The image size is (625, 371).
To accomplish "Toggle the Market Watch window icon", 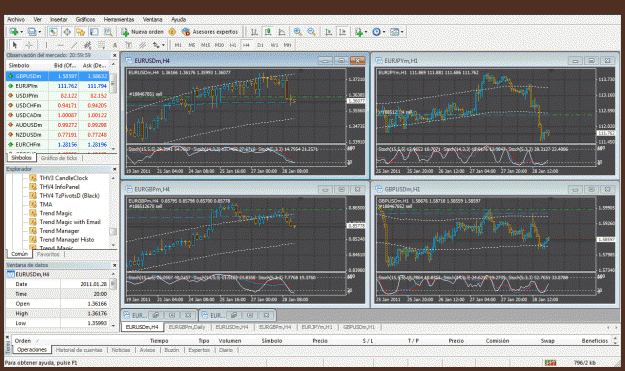I will [x=53, y=32].
